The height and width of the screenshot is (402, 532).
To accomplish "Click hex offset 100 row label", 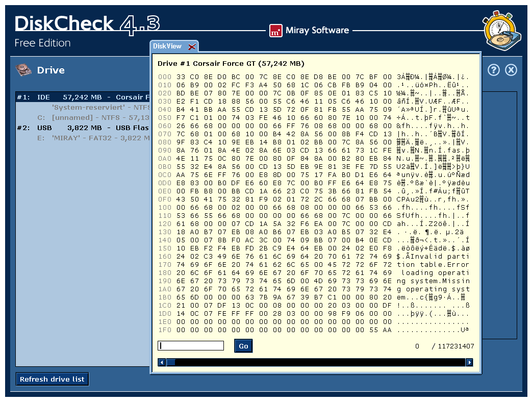I will (x=165, y=207).
